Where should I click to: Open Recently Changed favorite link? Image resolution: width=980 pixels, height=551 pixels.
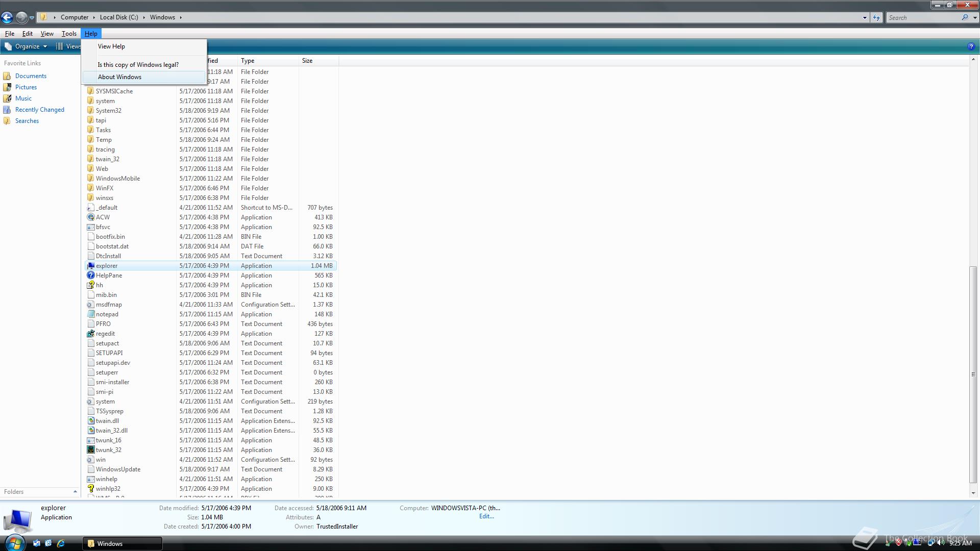40,110
